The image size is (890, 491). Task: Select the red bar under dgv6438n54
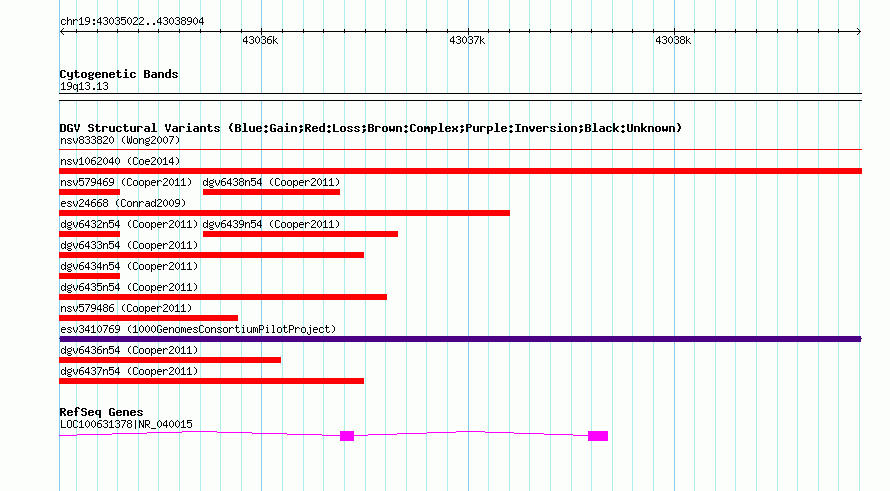click(271, 192)
